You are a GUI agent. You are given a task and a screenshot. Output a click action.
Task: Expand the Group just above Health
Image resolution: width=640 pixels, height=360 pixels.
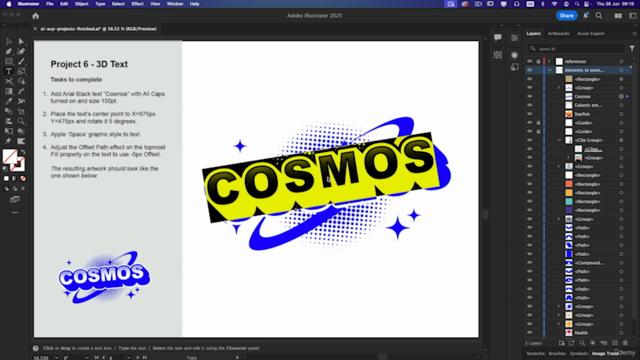click(x=559, y=324)
